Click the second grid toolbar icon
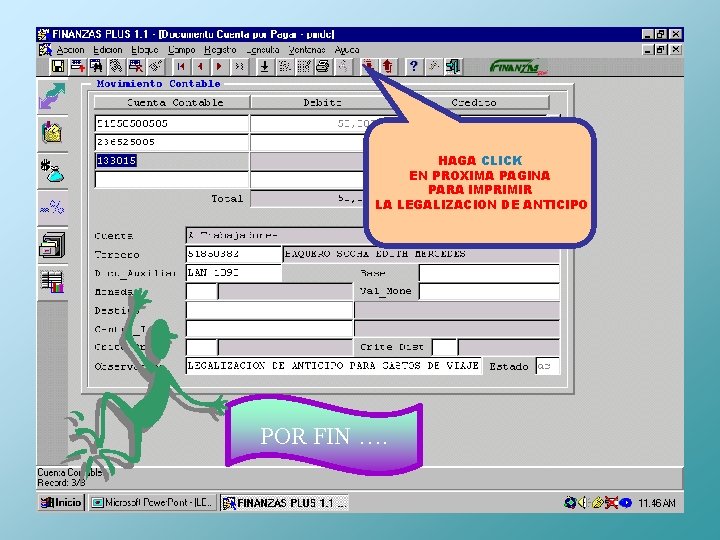 point(304,67)
